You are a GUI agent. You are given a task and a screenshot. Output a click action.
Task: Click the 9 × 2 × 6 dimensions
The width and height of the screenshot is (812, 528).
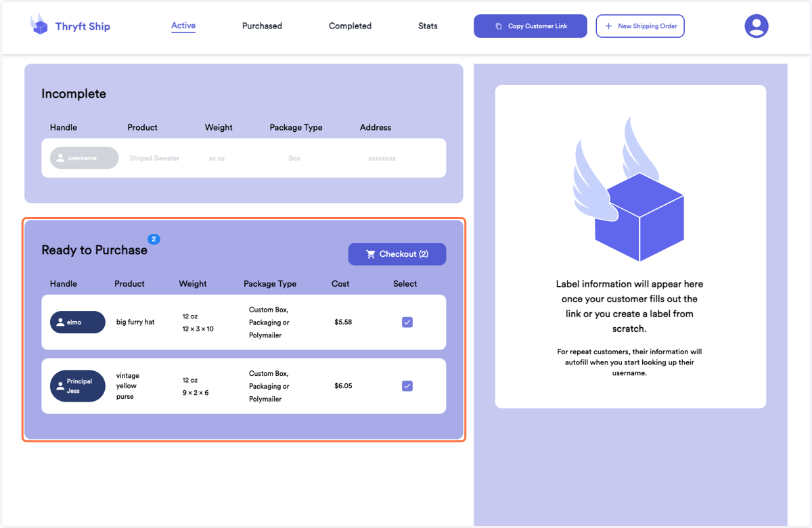tap(196, 393)
